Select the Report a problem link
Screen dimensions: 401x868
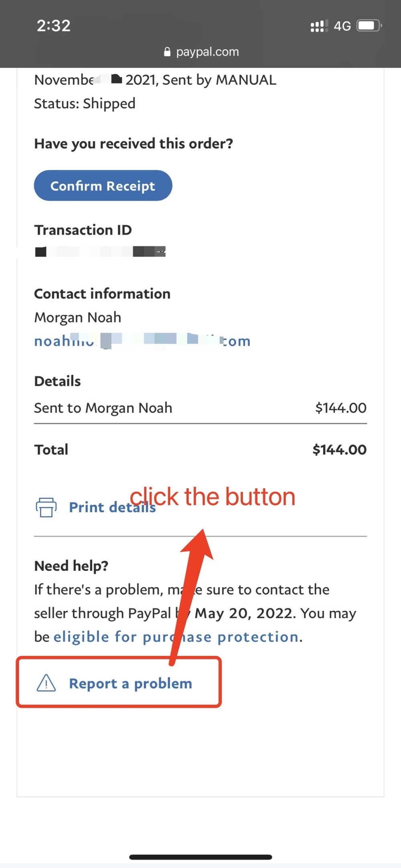pyautogui.click(x=130, y=683)
